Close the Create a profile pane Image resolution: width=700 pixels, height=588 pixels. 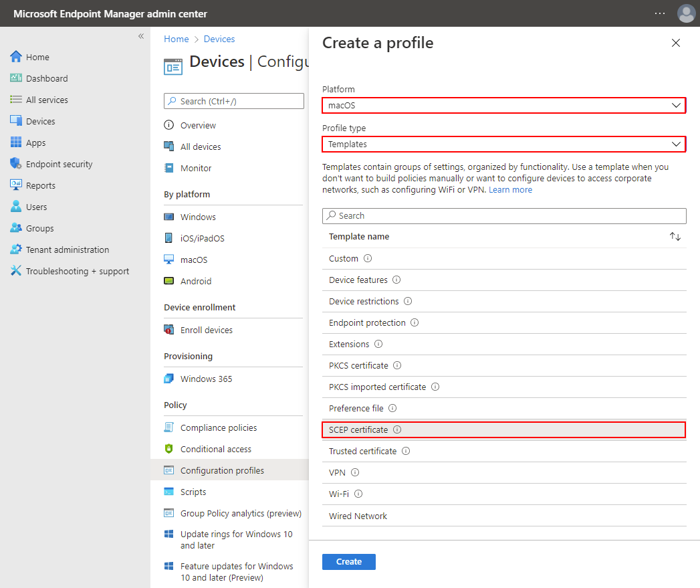point(676,43)
